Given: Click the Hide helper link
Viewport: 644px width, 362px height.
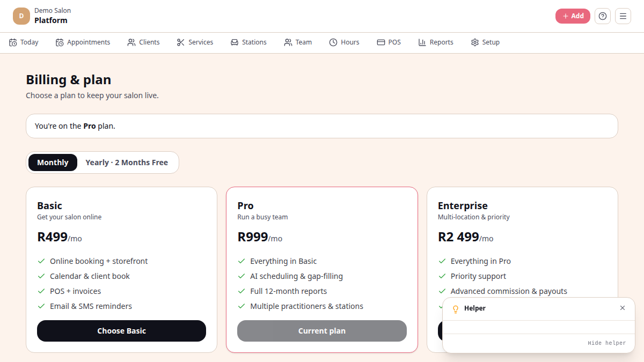Looking at the screenshot, I should (x=606, y=343).
